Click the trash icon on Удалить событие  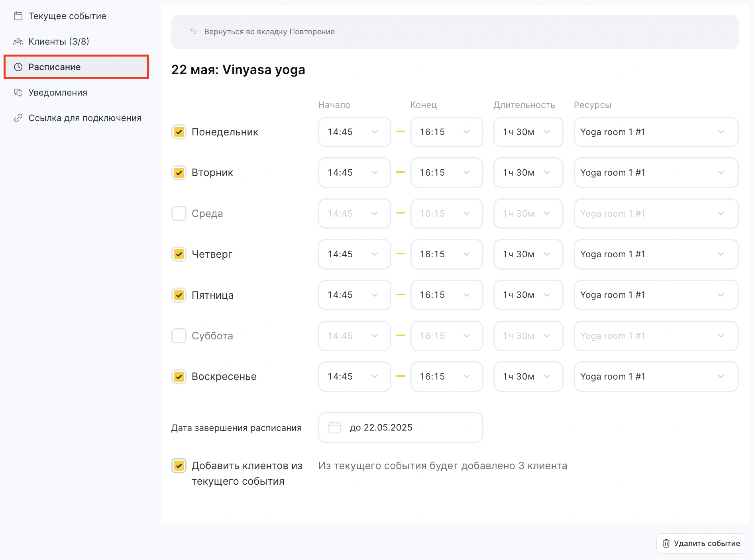[666, 543]
